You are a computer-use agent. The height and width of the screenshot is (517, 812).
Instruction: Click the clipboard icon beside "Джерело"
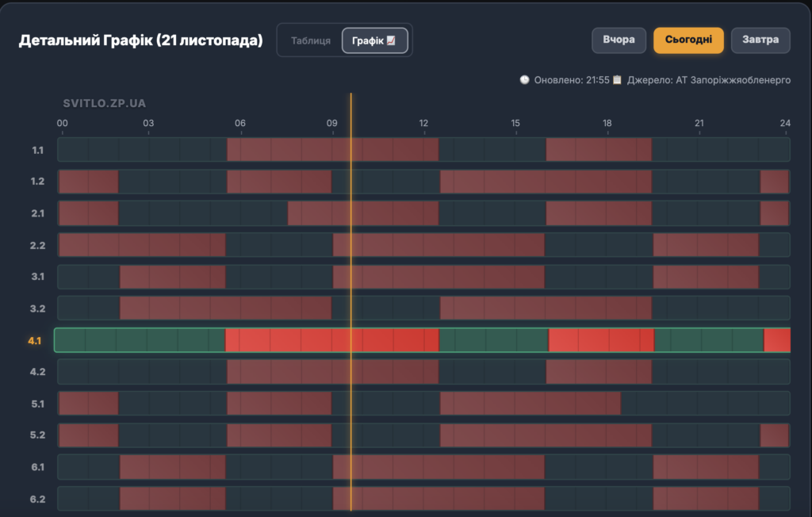[x=617, y=80]
